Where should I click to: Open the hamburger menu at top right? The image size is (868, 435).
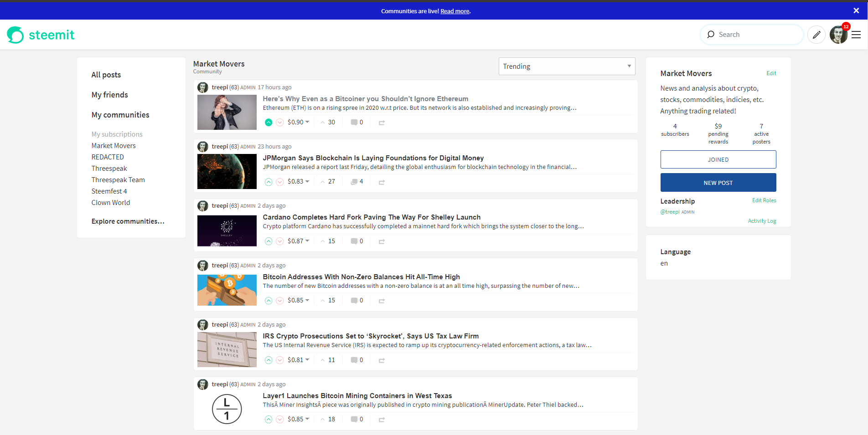click(856, 35)
